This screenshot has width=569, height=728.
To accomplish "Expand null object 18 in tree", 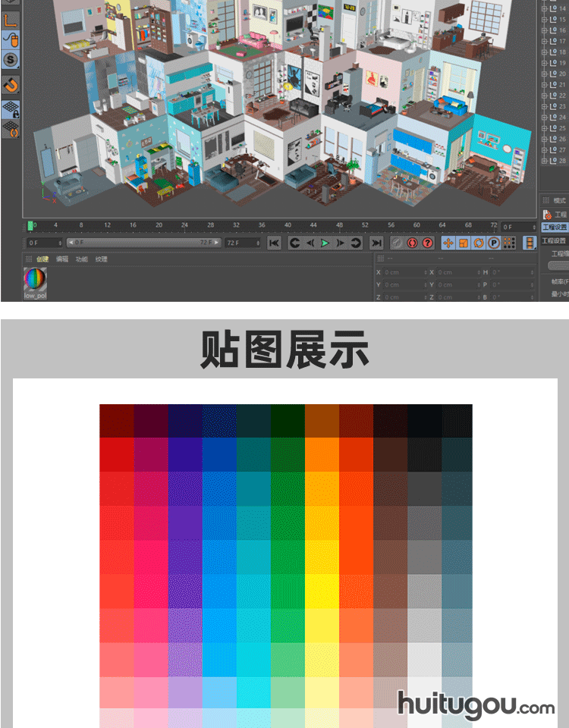I will (x=545, y=52).
